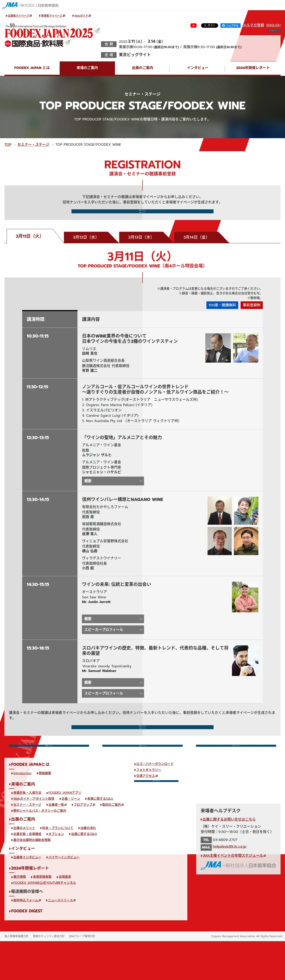Screen dimensions: 285x980
Task: Open 出展に関するお問い合せはこちら link
Action: tap(228, 819)
